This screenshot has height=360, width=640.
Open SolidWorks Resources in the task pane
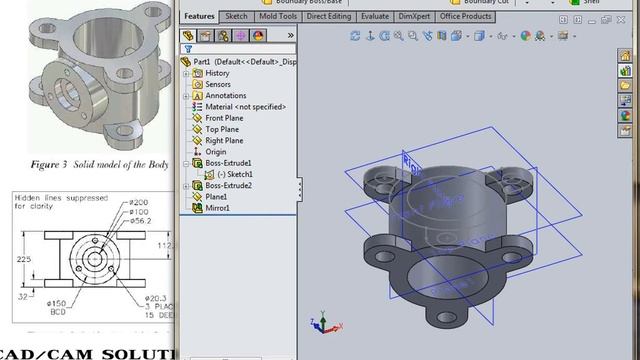(x=625, y=56)
